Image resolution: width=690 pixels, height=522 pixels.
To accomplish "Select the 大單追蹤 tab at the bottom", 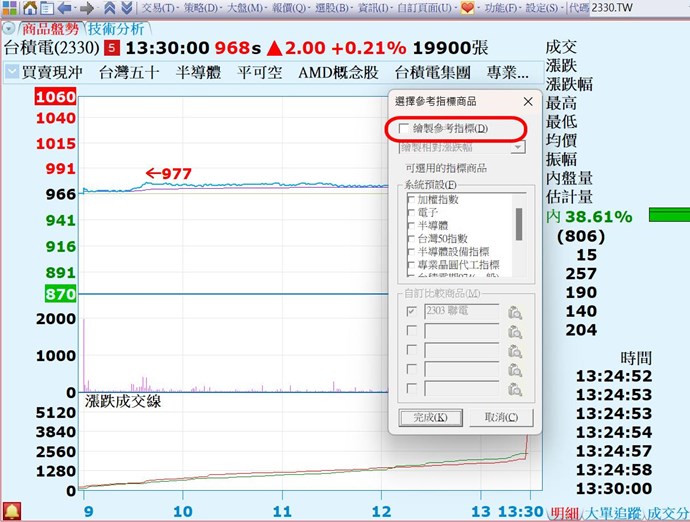I will [613, 513].
